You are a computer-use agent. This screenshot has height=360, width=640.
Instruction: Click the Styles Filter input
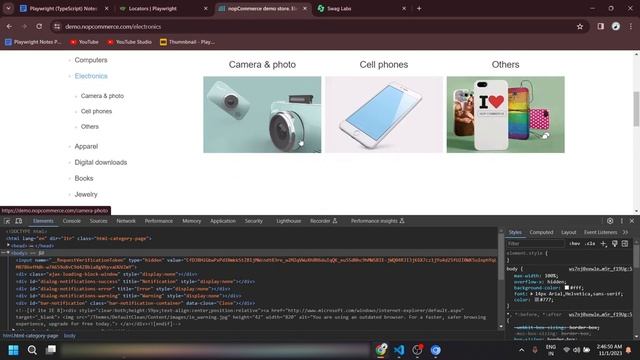[x=535, y=244]
